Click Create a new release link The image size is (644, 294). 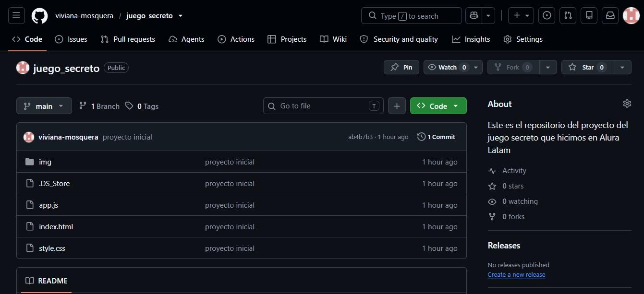coord(516,275)
